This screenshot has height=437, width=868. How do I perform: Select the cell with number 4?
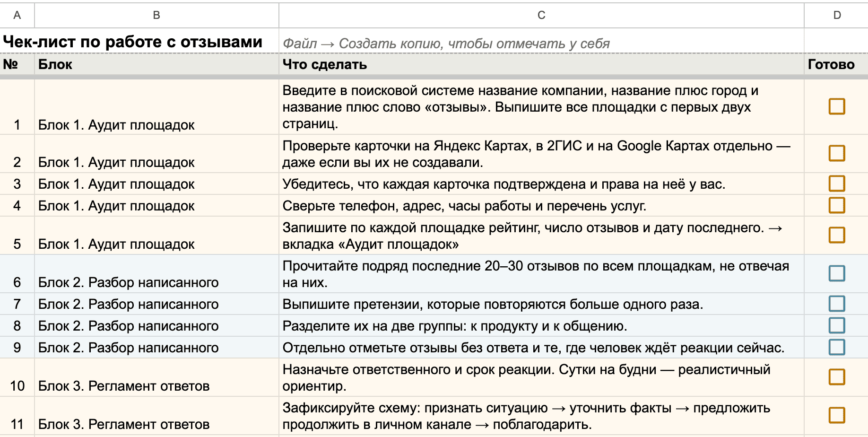coord(17,205)
